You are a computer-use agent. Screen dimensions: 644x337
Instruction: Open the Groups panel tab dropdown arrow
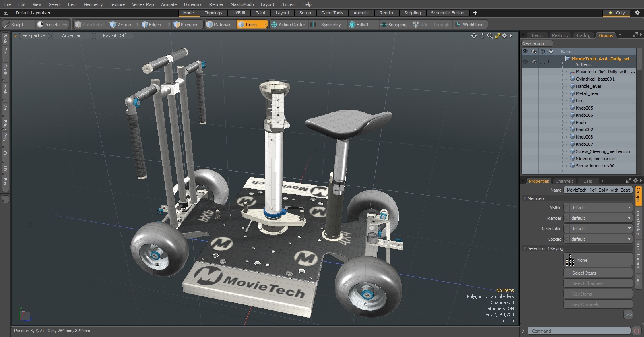pyautogui.click(x=620, y=35)
